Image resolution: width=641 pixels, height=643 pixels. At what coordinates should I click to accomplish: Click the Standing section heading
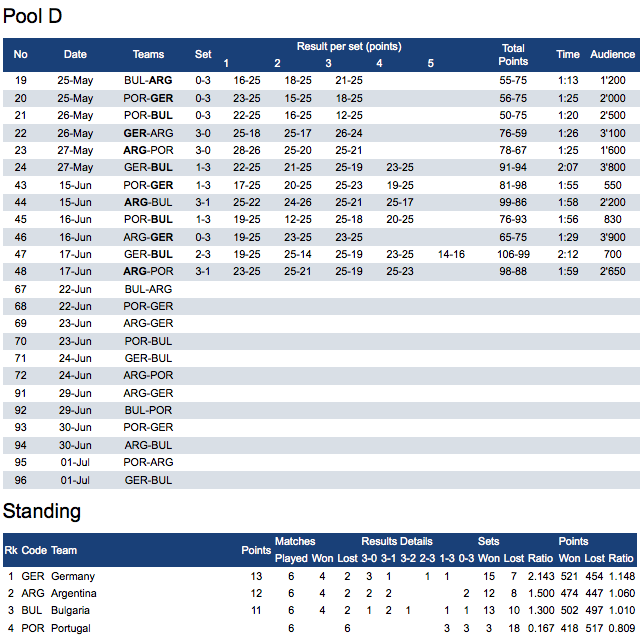tap(41, 512)
